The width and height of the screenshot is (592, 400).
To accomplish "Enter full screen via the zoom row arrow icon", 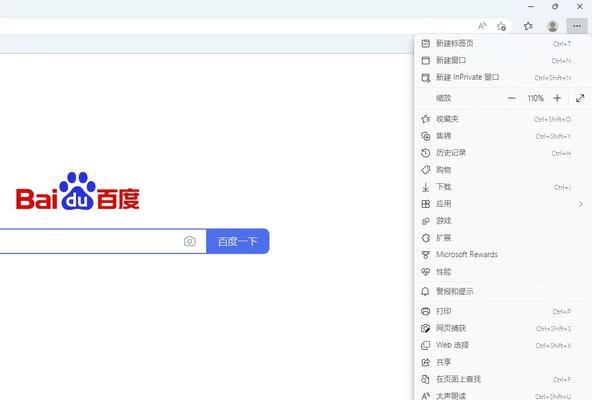I will click(x=580, y=98).
